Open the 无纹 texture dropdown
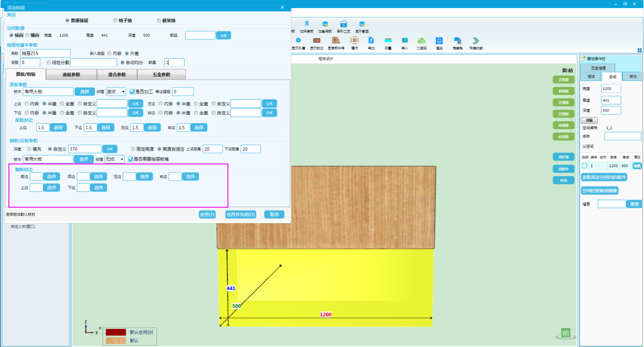This screenshot has height=347, width=644. click(115, 159)
